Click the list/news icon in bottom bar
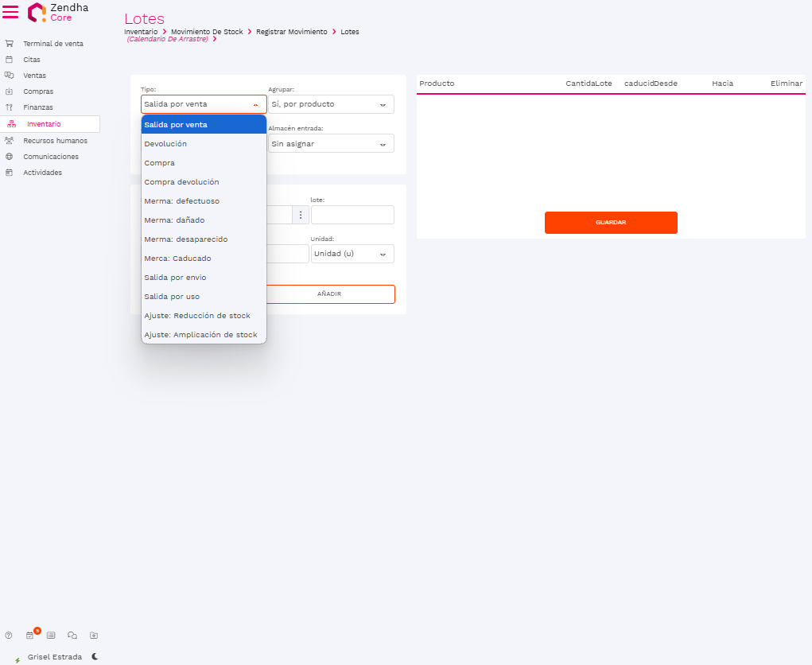Viewport: 812px width, 665px height. point(51,636)
